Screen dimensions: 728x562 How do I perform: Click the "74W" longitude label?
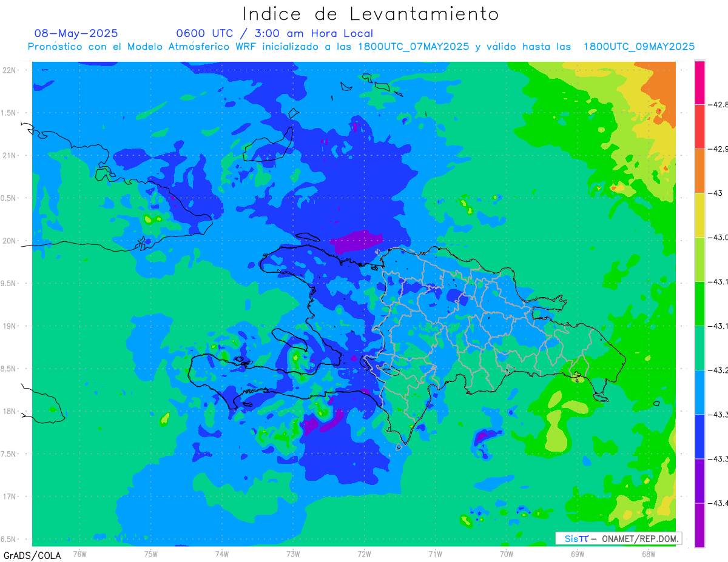click(x=222, y=554)
